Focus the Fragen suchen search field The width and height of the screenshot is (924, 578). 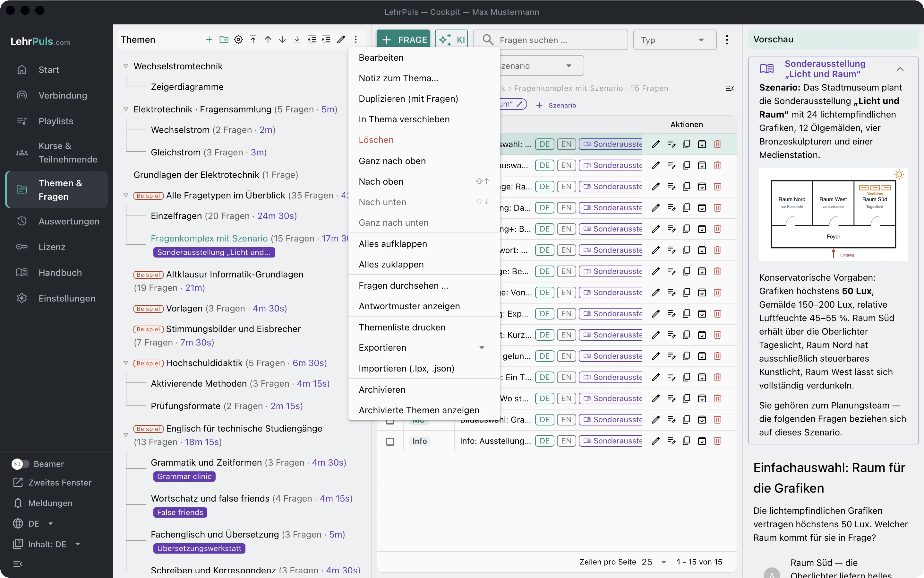click(x=550, y=40)
